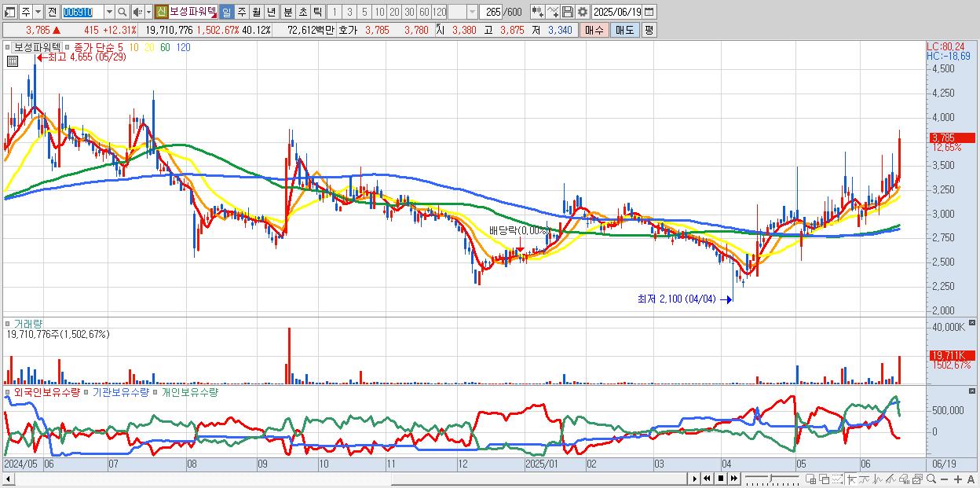This screenshot has width=980, height=488.
Task: Select interval preset 5
Action: click(364, 12)
